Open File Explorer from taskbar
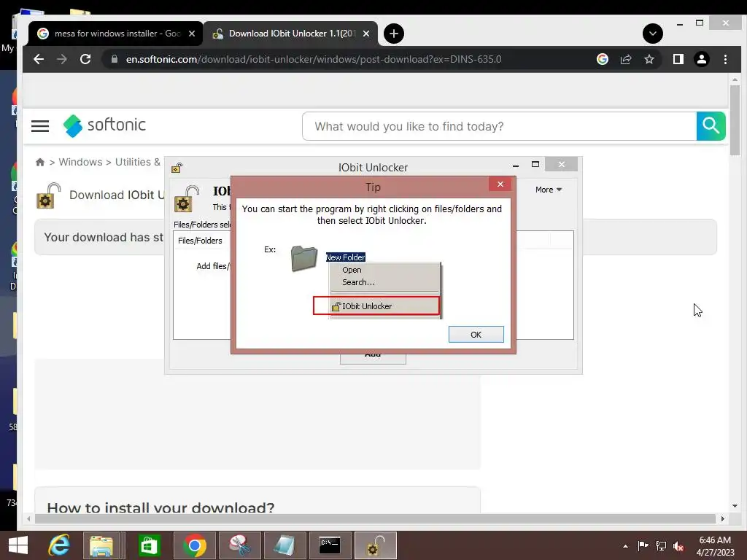This screenshot has height=560, width=747. click(x=101, y=545)
